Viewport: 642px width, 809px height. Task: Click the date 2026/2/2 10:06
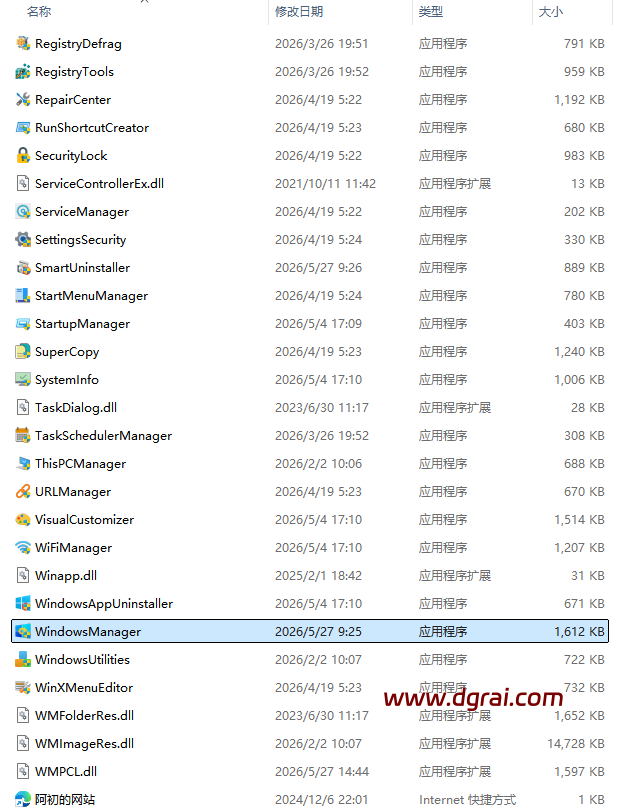pyautogui.click(x=318, y=464)
